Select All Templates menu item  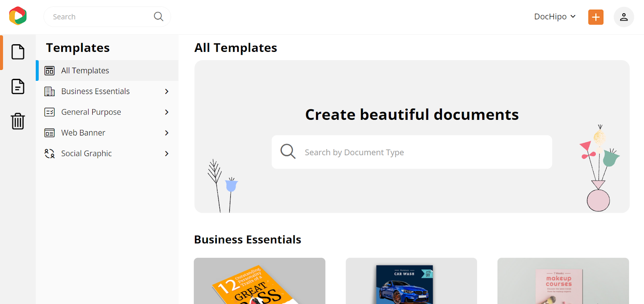click(x=107, y=71)
